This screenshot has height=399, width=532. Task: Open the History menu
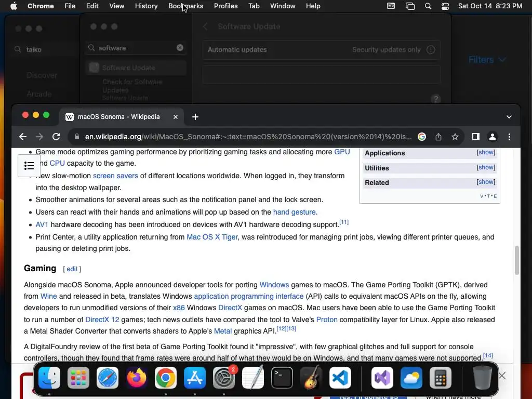146,6
